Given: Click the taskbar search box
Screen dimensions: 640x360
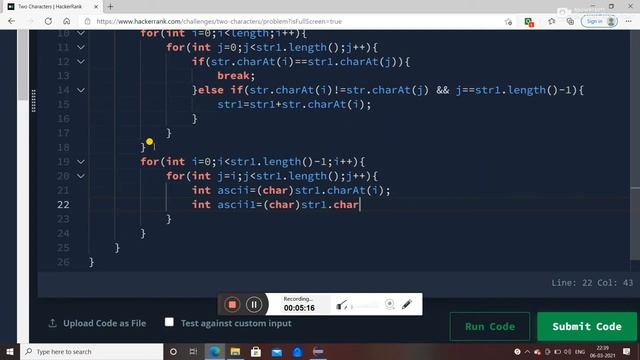Looking at the screenshot, I should click(92, 351).
